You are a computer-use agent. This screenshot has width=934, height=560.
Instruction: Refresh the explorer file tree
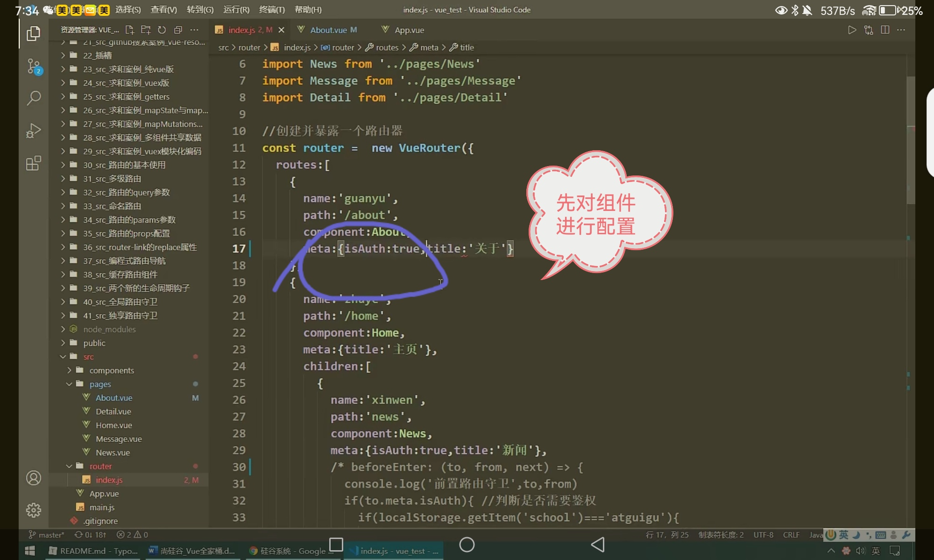click(162, 30)
